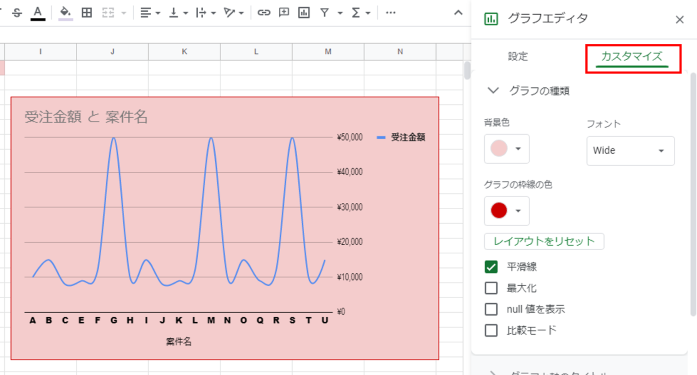
Task: Check the null 値を表示 option
Action: pyautogui.click(x=491, y=309)
